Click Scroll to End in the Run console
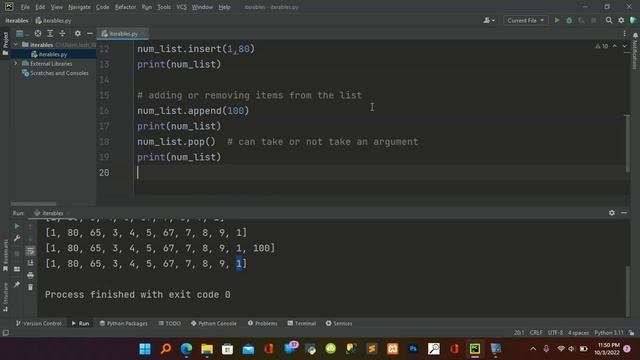The width and height of the screenshot is (640, 360). pyautogui.click(x=30, y=263)
